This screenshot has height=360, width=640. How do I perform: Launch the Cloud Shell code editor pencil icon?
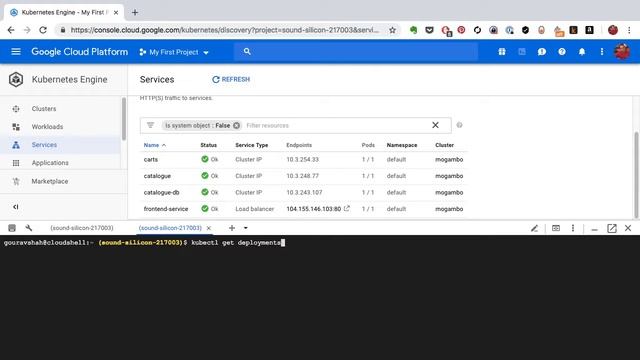click(534, 228)
